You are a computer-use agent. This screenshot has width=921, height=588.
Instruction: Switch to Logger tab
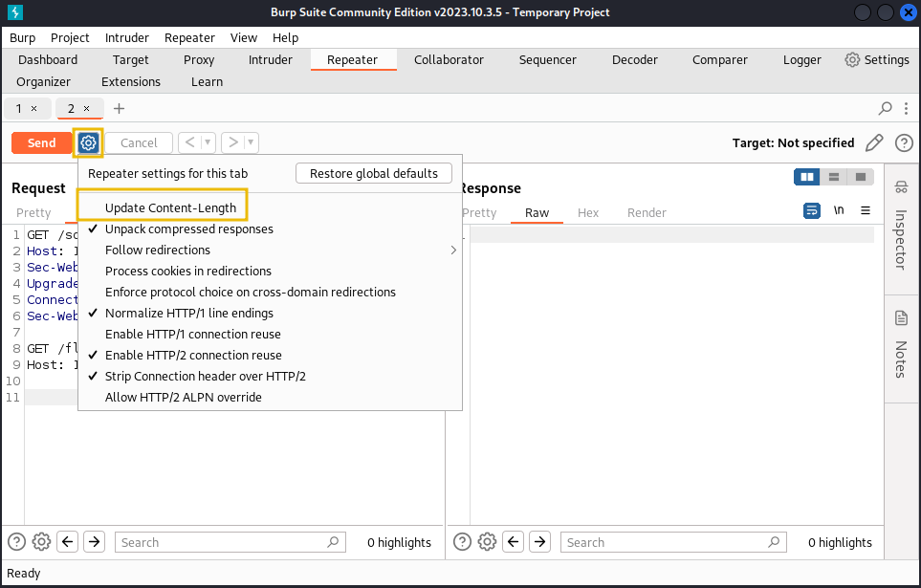pyautogui.click(x=801, y=60)
